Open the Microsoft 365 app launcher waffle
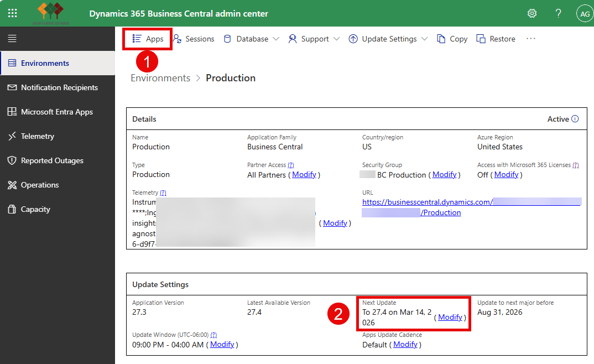594x364 pixels. point(12,13)
